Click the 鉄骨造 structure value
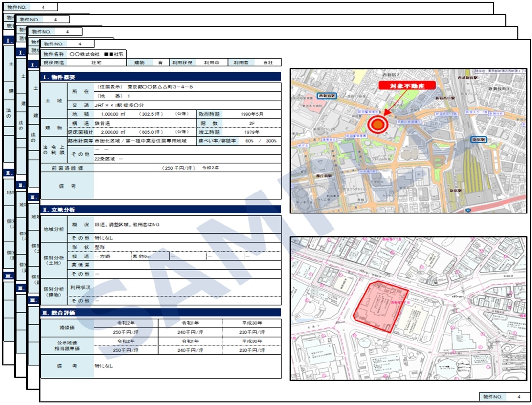Image resolution: width=532 pixels, height=405 pixels. (102, 123)
